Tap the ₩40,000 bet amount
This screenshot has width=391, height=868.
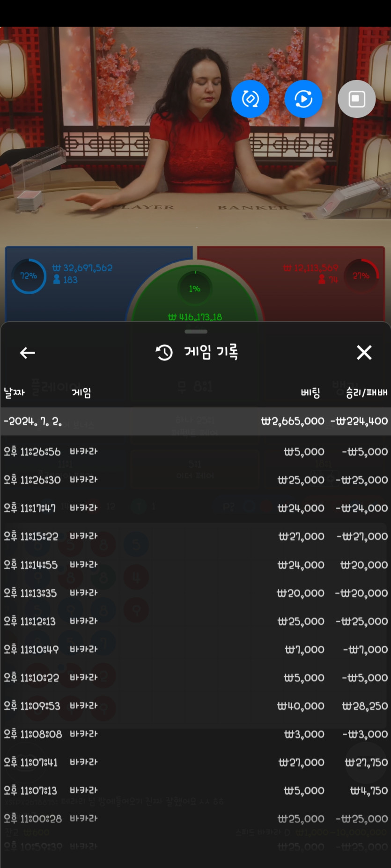301,706
